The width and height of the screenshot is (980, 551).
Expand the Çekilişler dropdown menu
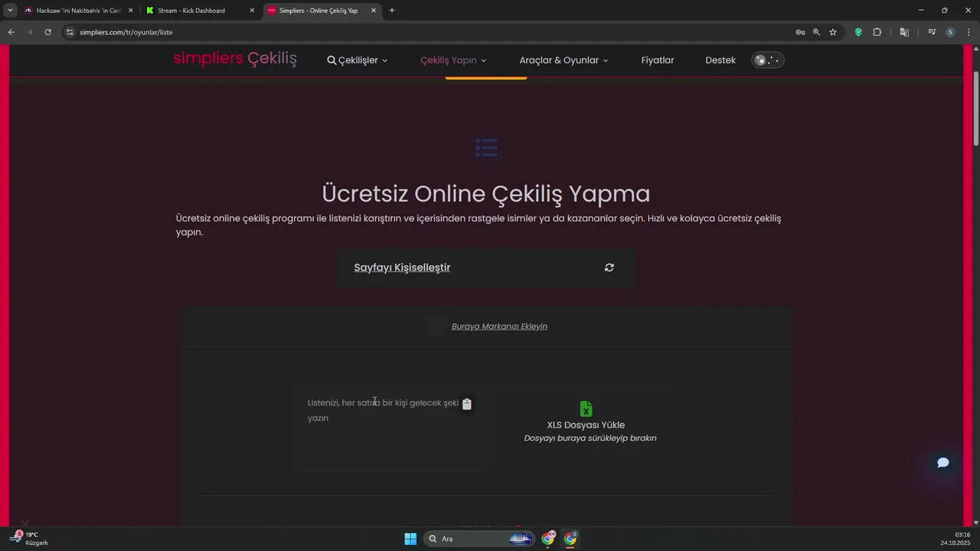pyautogui.click(x=358, y=60)
